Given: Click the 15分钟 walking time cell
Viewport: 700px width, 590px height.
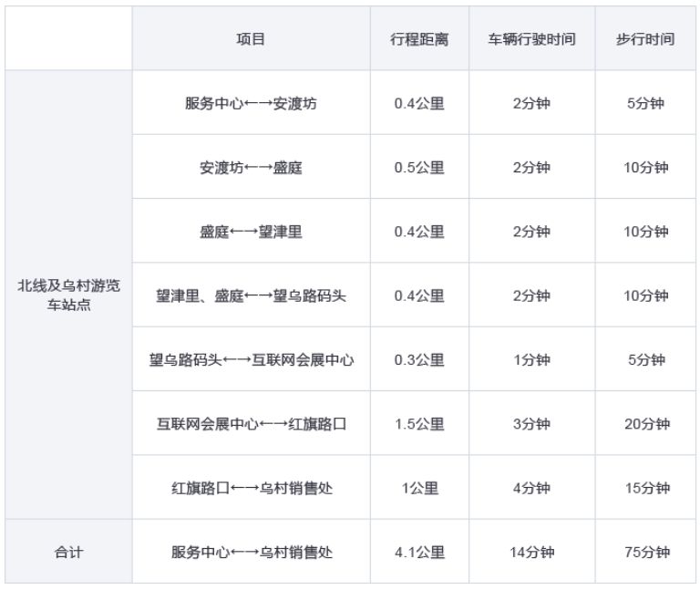Looking at the screenshot, I should coord(646,488).
